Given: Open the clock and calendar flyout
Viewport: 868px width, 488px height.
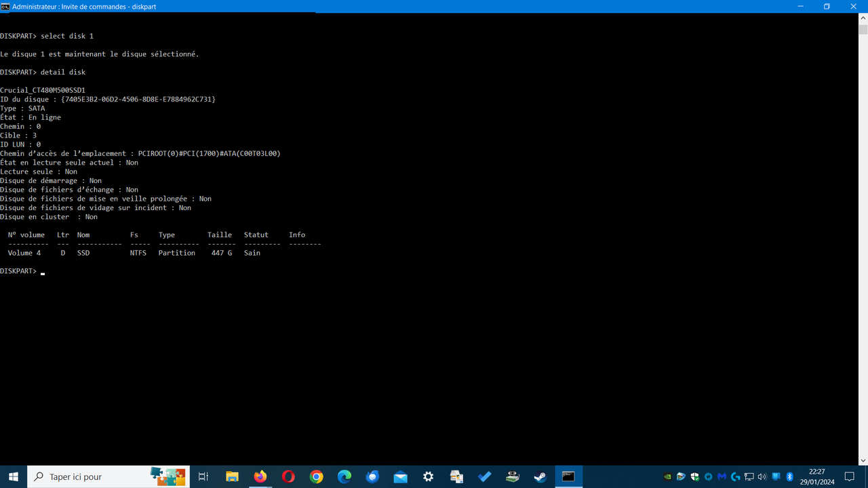Looking at the screenshot, I should point(818,476).
